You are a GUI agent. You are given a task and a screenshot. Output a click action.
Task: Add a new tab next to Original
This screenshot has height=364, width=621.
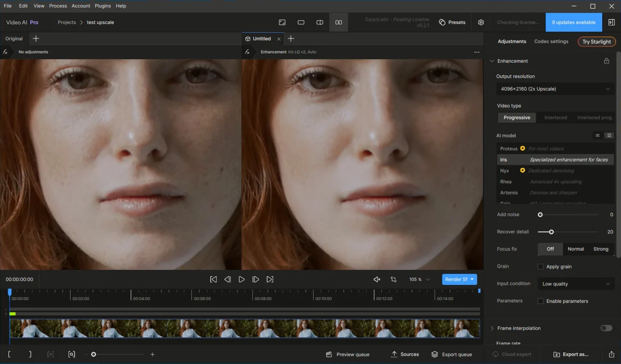coord(36,39)
